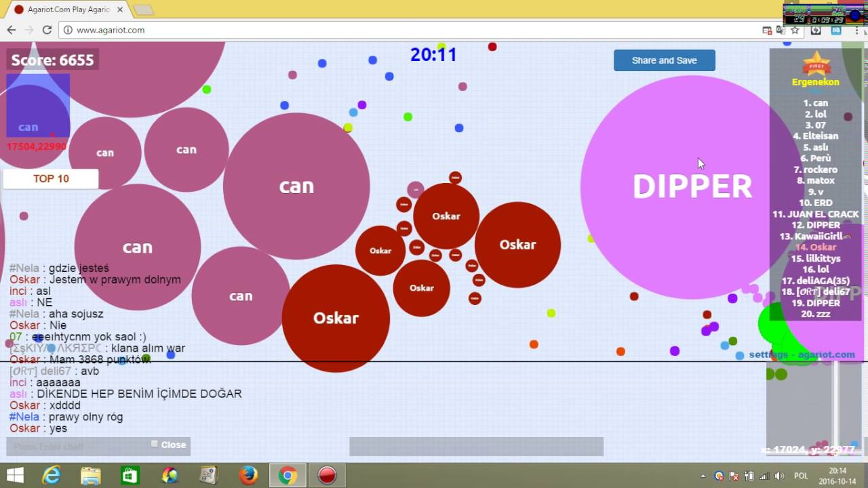This screenshot has height=488, width=868.
Task: Launch Firefox from the taskbar
Action: pos(248,475)
